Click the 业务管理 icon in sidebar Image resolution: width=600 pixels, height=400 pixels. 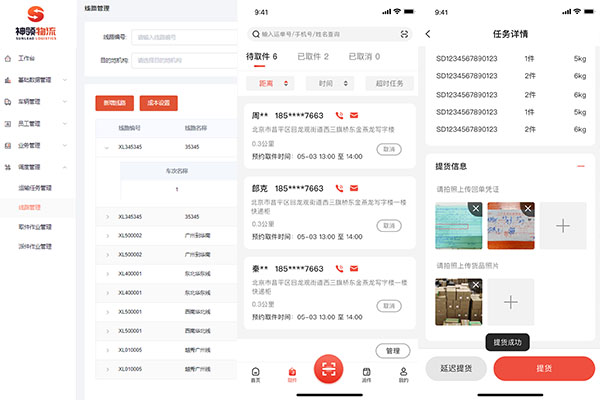click(8, 145)
